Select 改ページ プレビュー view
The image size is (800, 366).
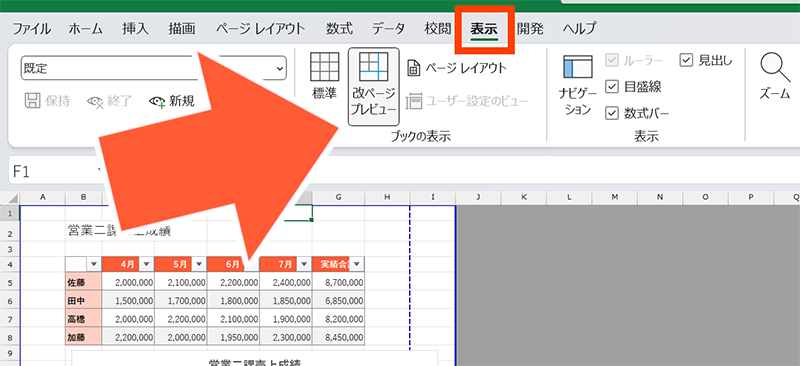[373, 87]
